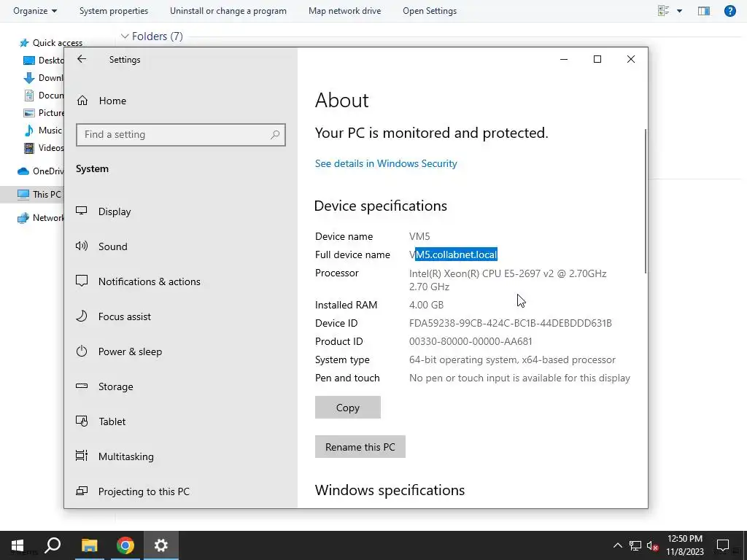Click the Device ID value FDA59238-99CB-424C-BC1B-44DEBDDD631B
This screenshot has width=747, height=560.
pyautogui.click(x=510, y=323)
